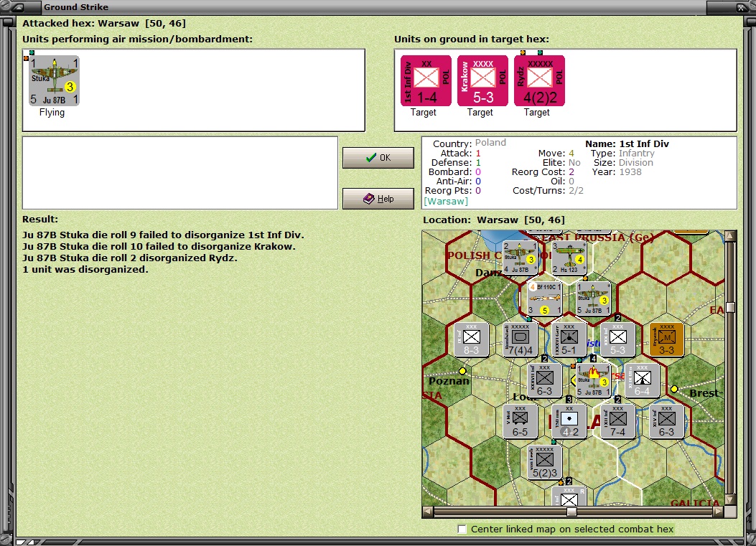756x546 pixels.
Task: Click the map horizontal scrollbar left arrow
Action: [x=428, y=512]
